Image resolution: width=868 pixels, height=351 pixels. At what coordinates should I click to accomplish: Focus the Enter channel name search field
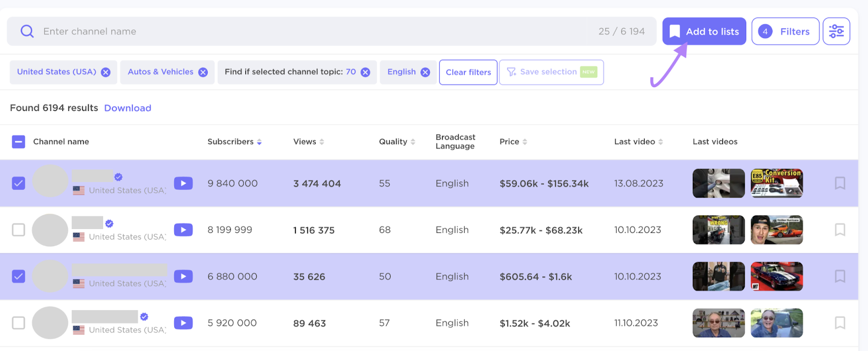309,31
